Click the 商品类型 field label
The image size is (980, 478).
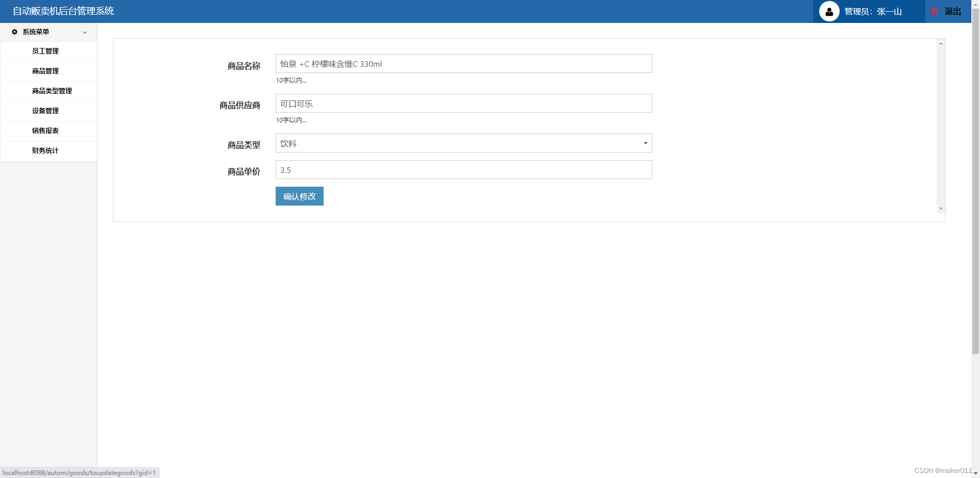click(x=244, y=145)
